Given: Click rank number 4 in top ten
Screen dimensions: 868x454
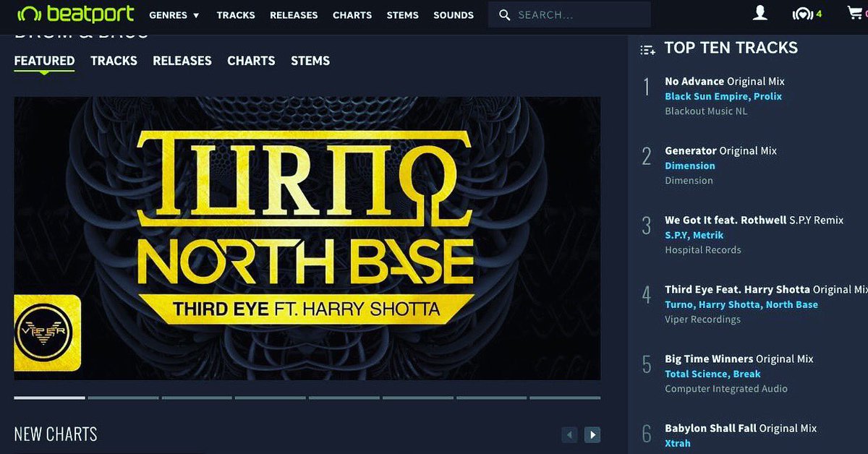Looking at the screenshot, I should pos(647,296).
